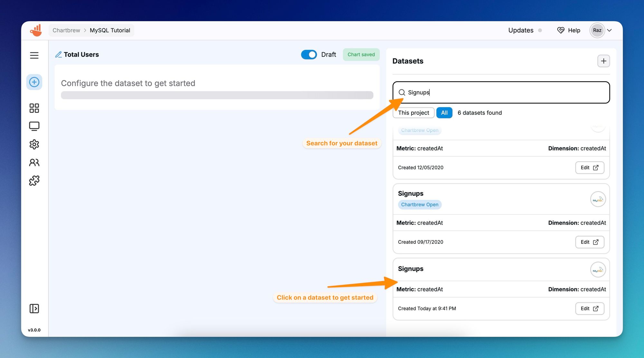This screenshot has height=358, width=644.
Task: Click the blue plus create icon
Action: 34,82
